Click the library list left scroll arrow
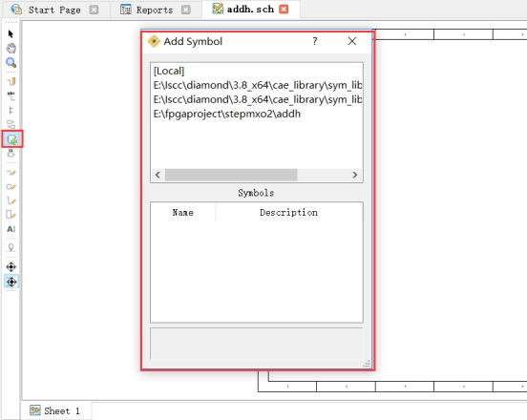The width and height of the screenshot is (527, 420). (x=158, y=175)
